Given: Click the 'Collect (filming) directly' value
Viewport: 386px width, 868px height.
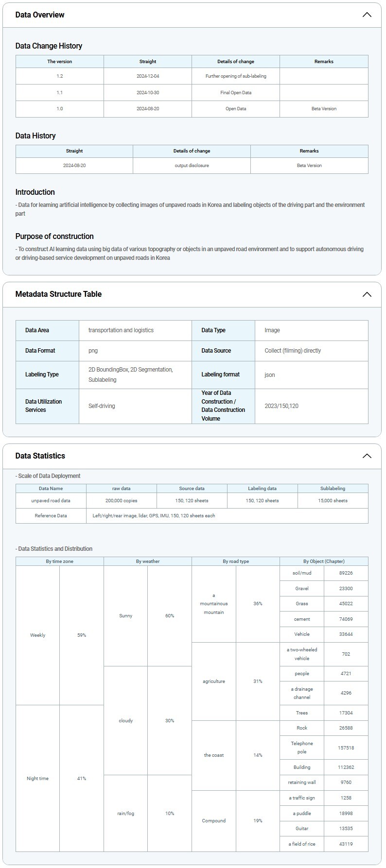Looking at the screenshot, I should 293,351.
